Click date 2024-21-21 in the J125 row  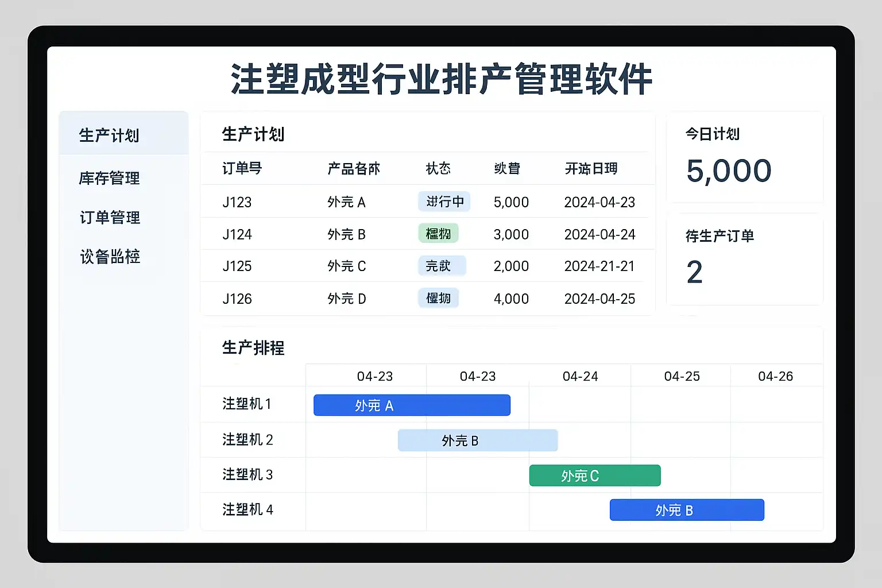point(599,266)
